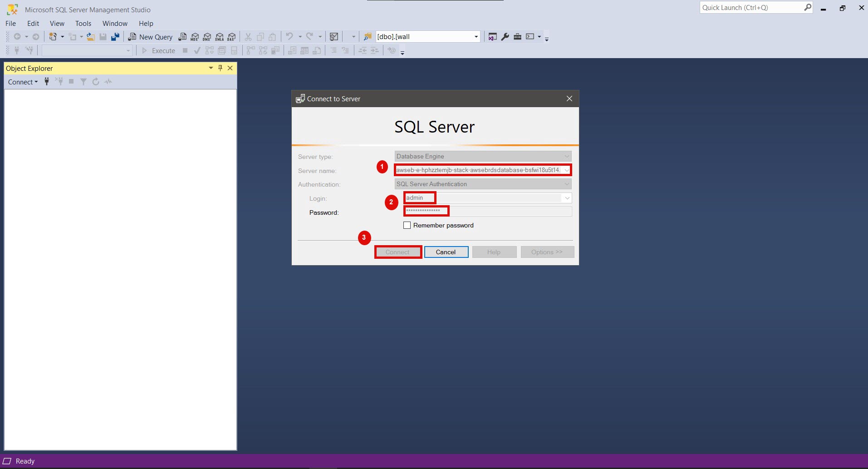Screen dimensions: 868x469
Task: Click the Options >> button
Action: (x=547, y=252)
